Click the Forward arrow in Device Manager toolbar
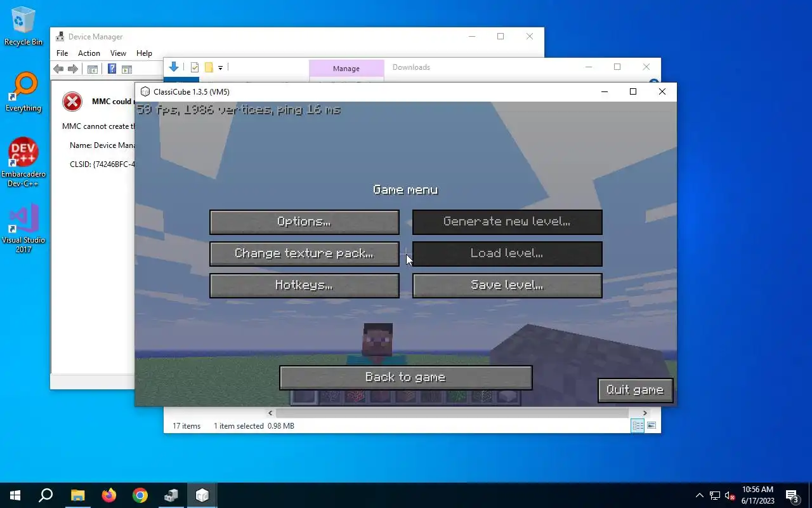The width and height of the screenshot is (812, 508). coord(73,69)
